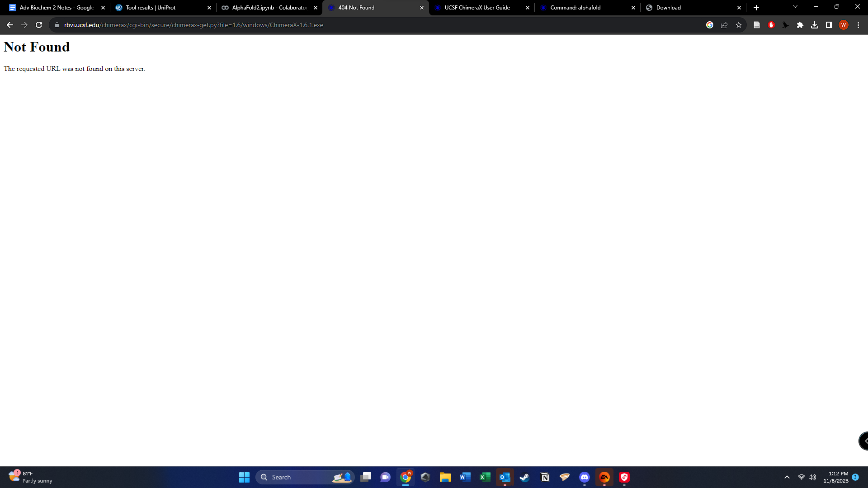Bookmark this page with star icon
868x488 pixels.
click(739, 25)
